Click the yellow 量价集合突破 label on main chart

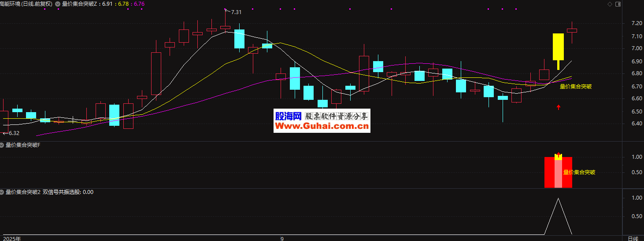pyautogui.click(x=575, y=87)
